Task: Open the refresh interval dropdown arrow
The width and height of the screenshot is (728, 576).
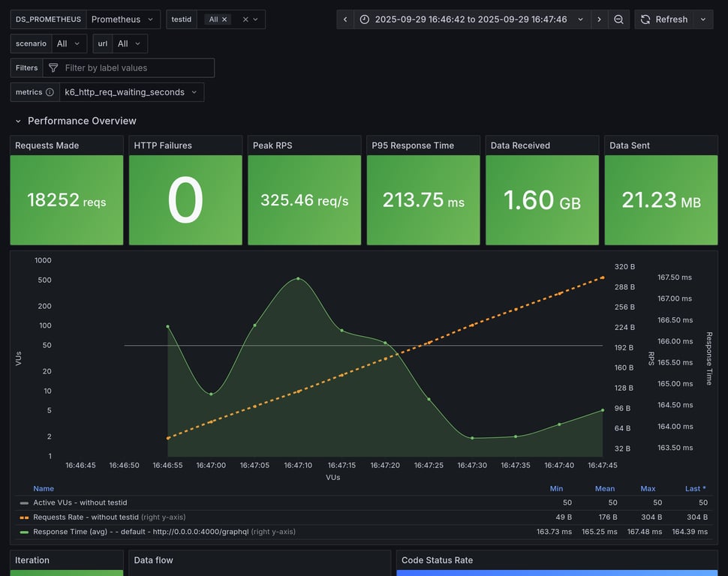Action: click(703, 19)
